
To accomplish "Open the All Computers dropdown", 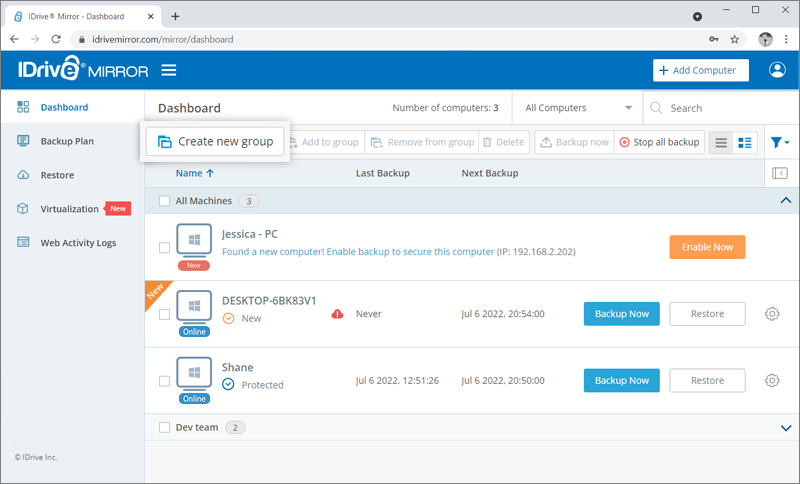I will pos(577,108).
